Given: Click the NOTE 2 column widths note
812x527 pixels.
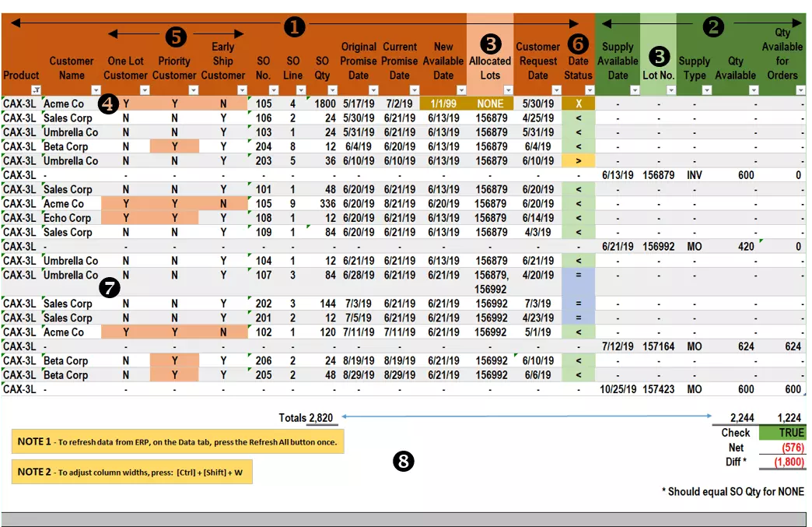Looking at the screenshot, I should click(132, 472).
